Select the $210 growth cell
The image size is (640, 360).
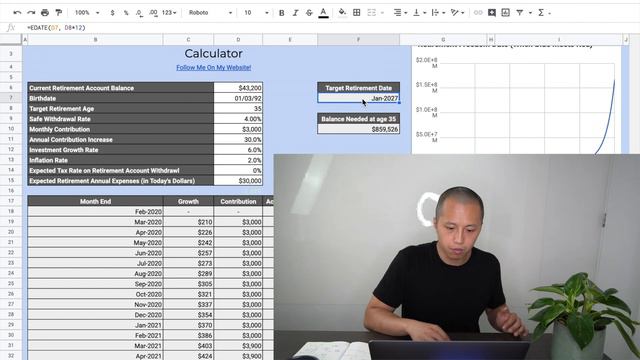click(188, 222)
